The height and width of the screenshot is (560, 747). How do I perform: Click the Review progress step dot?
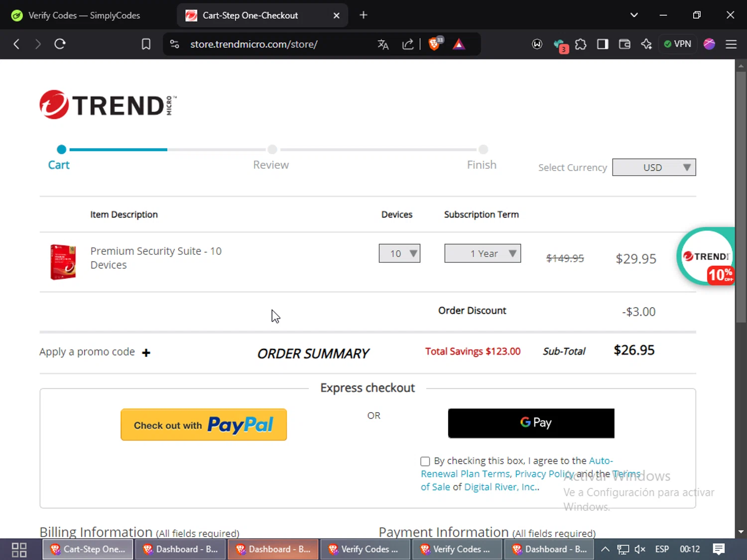[272, 149]
